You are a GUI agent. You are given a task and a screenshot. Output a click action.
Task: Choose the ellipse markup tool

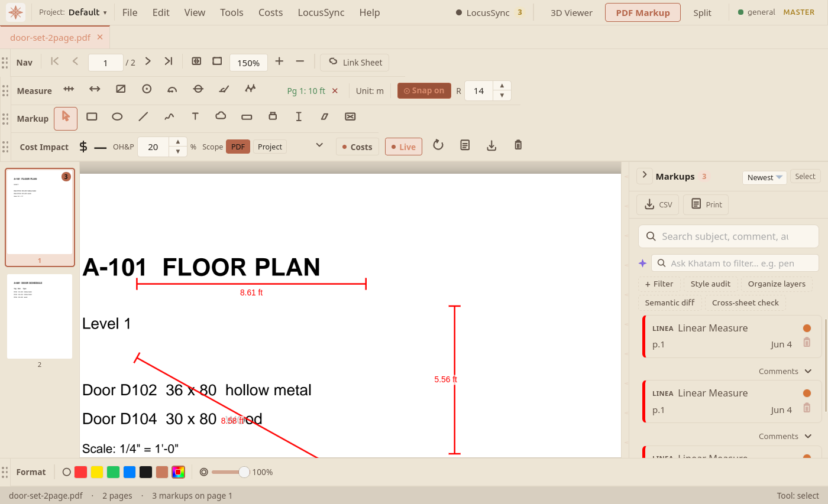coord(117,117)
